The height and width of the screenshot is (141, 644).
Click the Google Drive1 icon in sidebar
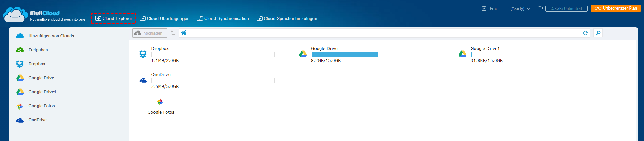click(x=20, y=92)
